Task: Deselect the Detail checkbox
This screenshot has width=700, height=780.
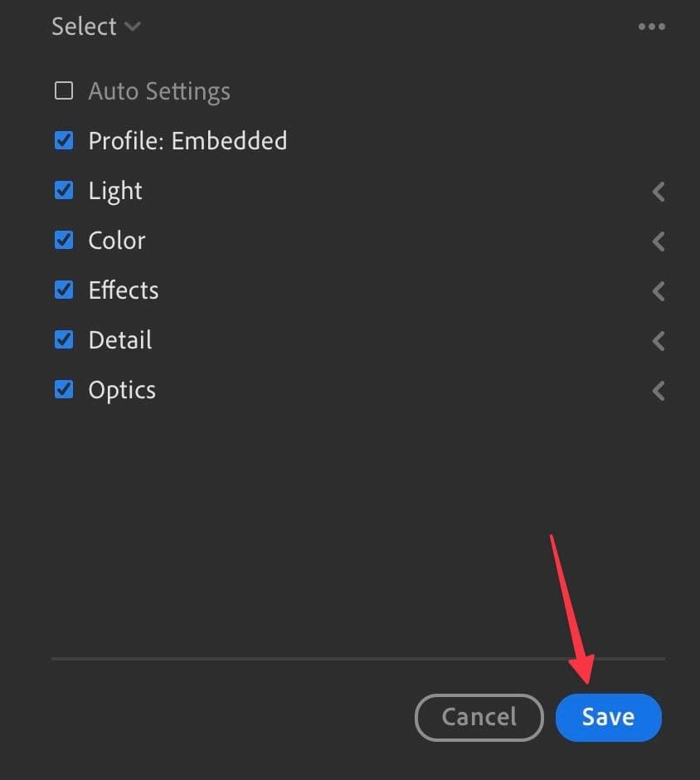Action: pyautogui.click(x=64, y=339)
